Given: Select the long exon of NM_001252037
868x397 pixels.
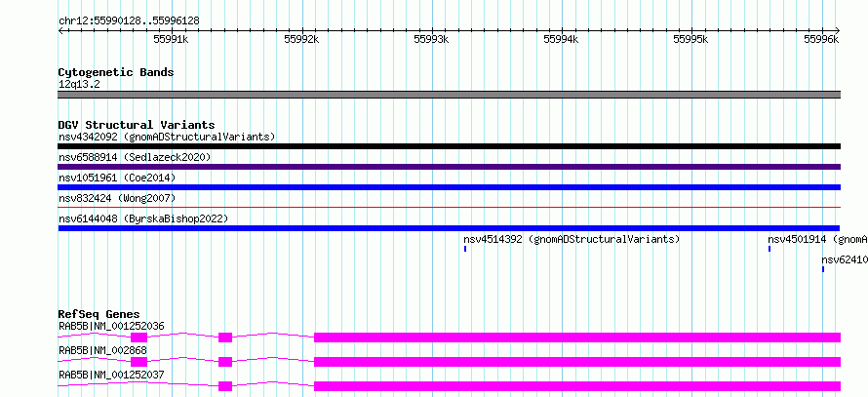Looking at the screenshot, I should [577, 386].
